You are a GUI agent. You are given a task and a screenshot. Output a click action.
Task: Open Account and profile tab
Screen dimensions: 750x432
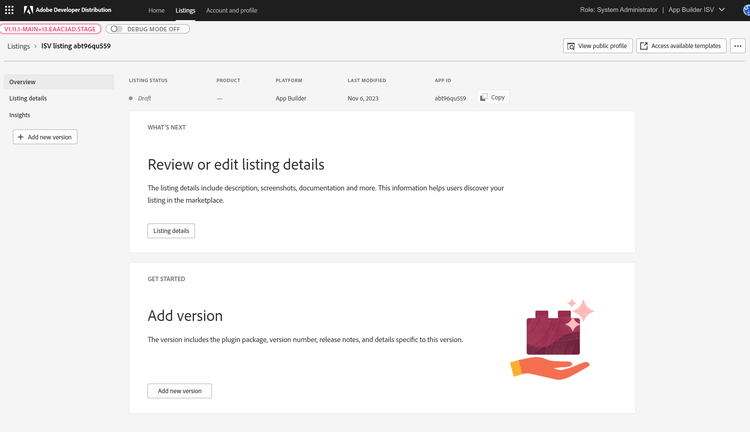pyautogui.click(x=232, y=10)
